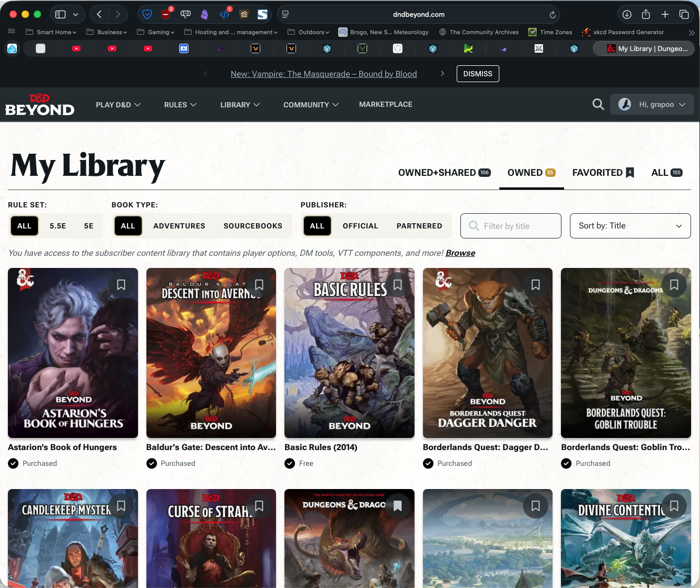Click bookmark icon on Borderlands Quest: Goblin Trouble

[x=674, y=285]
